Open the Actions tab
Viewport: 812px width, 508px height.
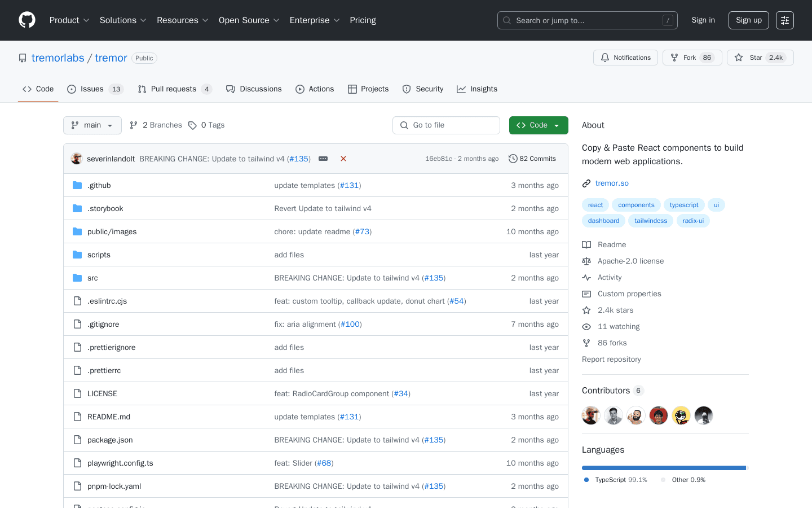point(315,89)
